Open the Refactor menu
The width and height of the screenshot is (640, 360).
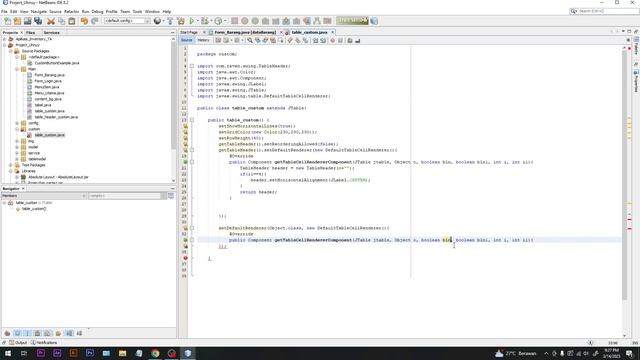(71, 11)
